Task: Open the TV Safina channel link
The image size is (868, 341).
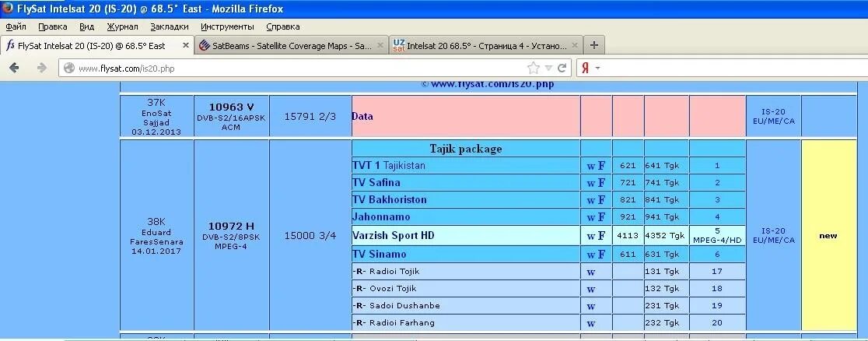Action: pyautogui.click(x=376, y=182)
